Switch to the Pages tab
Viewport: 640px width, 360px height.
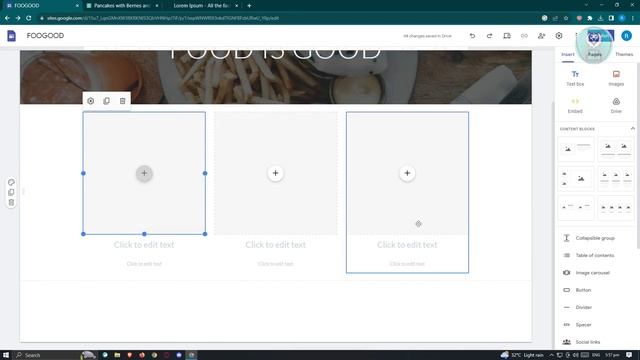point(595,54)
